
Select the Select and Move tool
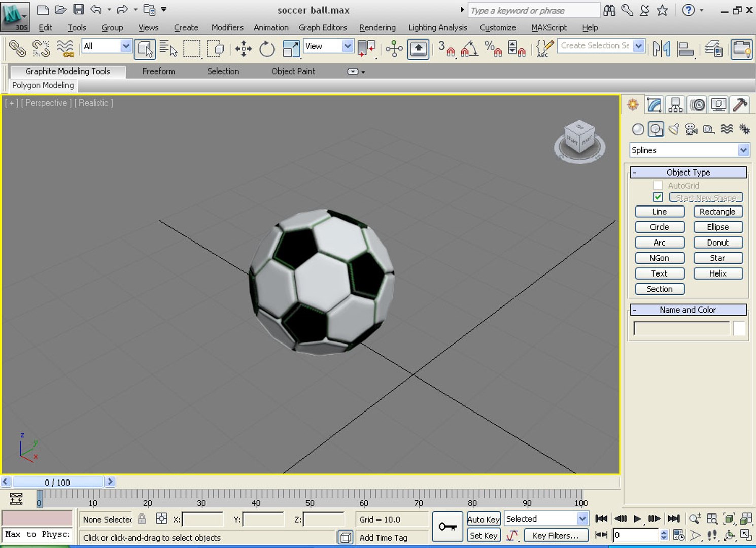pyautogui.click(x=244, y=49)
